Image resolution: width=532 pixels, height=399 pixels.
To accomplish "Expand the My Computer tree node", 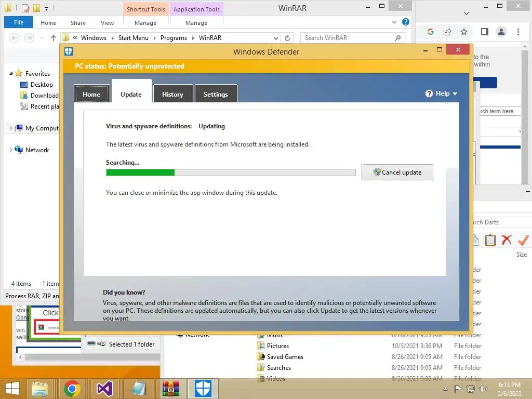I will coord(11,128).
